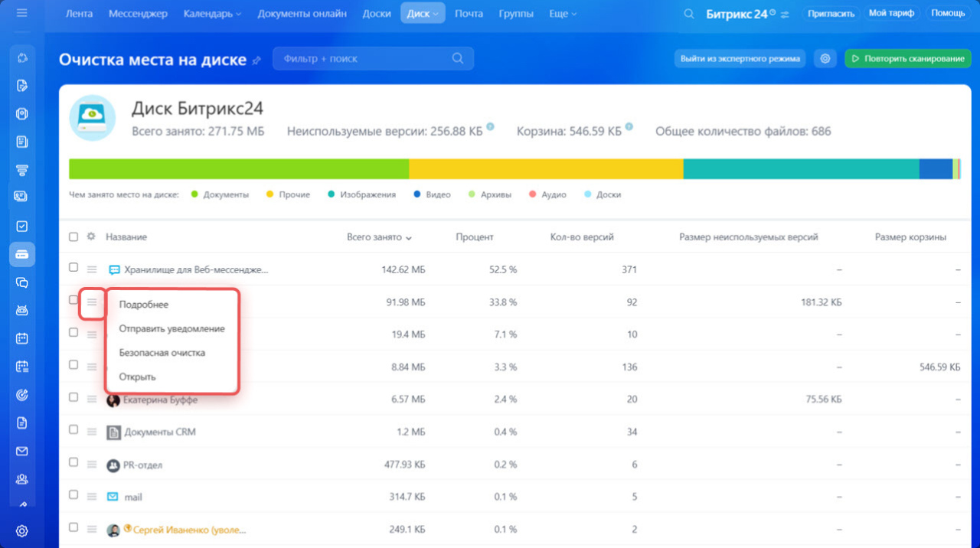Viewport: 980px width, 548px height.
Task: Click the info icon beside Неиспользуемые версии
Action: (490, 126)
